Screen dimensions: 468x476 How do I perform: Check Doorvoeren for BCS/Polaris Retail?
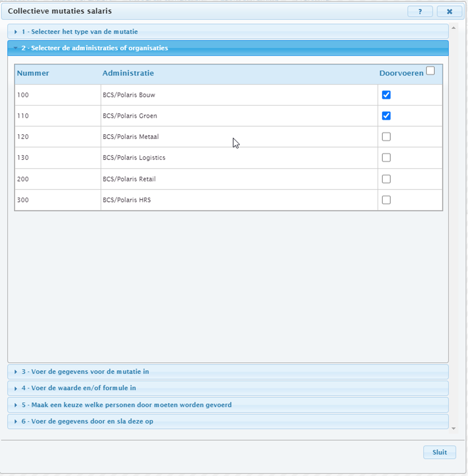click(x=386, y=179)
